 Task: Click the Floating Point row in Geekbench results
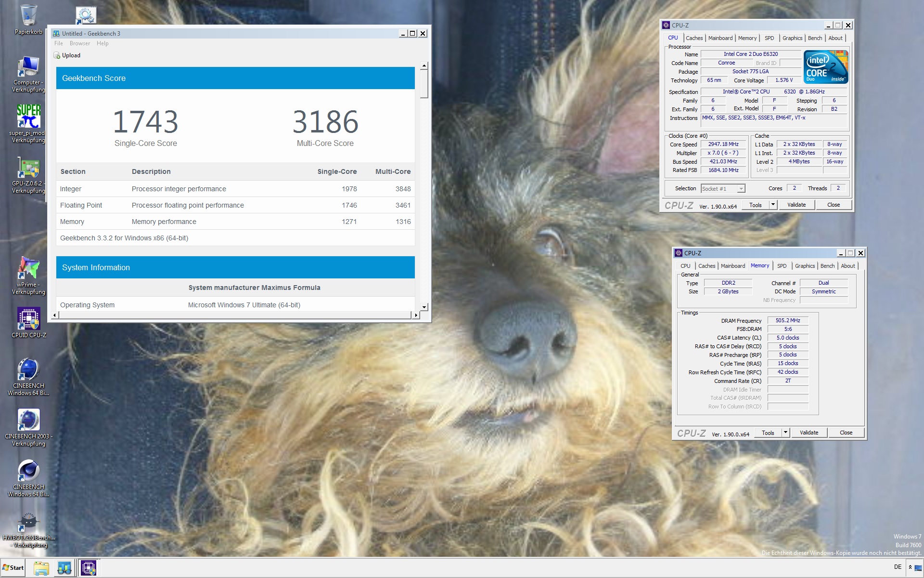pyautogui.click(x=235, y=205)
